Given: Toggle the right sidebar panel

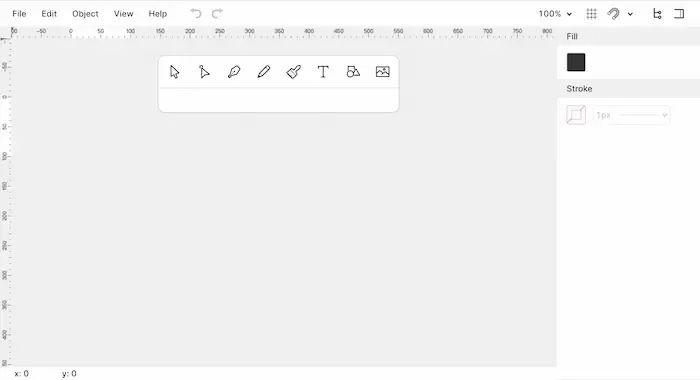Looking at the screenshot, I should pyautogui.click(x=679, y=14).
